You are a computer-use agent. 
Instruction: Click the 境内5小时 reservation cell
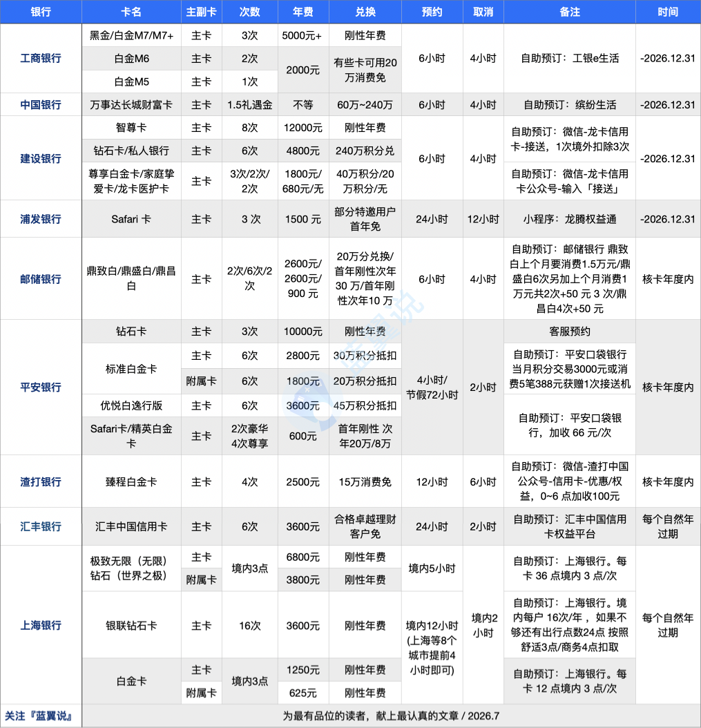tap(432, 568)
